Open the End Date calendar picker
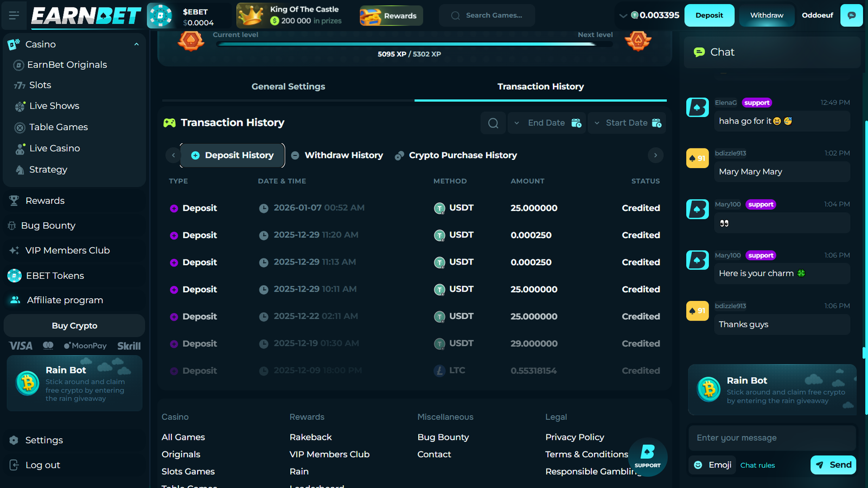The image size is (868, 488). [x=576, y=123]
